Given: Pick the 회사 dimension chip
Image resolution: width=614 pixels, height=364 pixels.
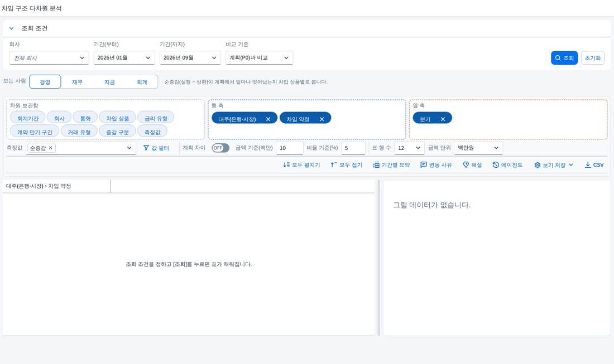Looking at the screenshot, I should click(x=59, y=118).
